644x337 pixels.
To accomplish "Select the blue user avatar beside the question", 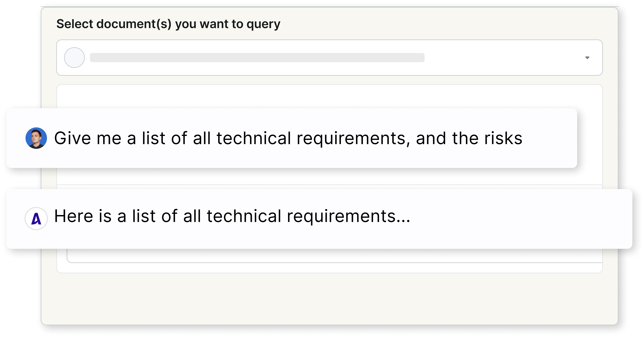I will [37, 138].
